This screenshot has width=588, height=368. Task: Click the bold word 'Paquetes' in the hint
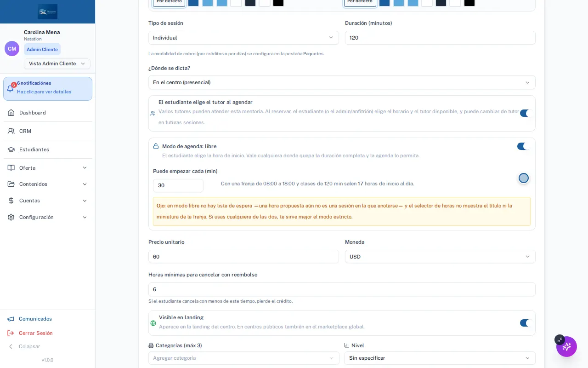(x=313, y=54)
